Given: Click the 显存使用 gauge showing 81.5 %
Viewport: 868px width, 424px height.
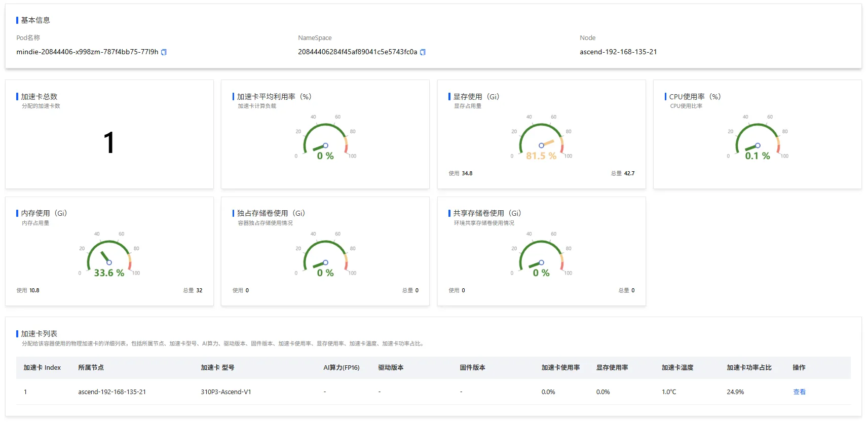Looking at the screenshot, I should click(x=541, y=140).
